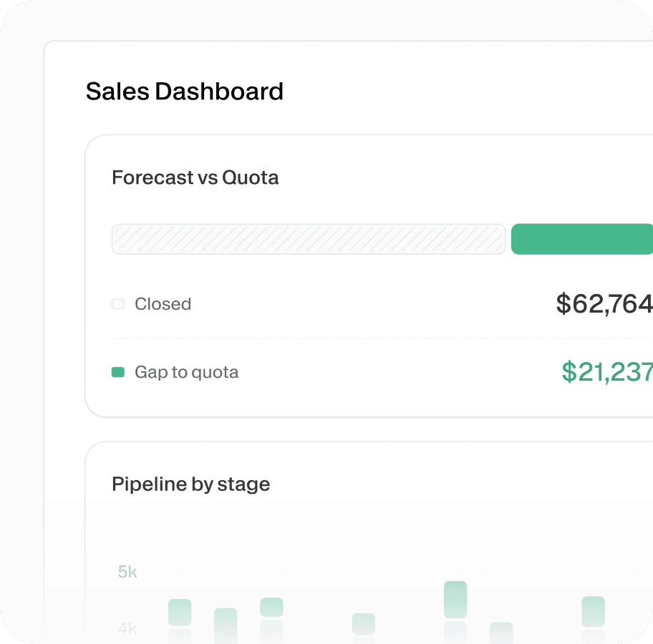The image size is (653, 644).
Task: Click the Forecast vs Quota heading
Action: tap(195, 177)
